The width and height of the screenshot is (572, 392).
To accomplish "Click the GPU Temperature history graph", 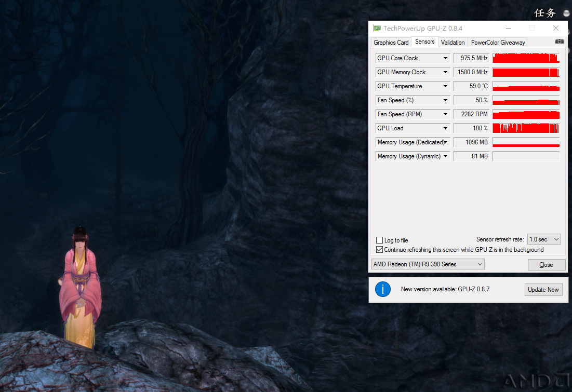I will click(x=526, y=86).
